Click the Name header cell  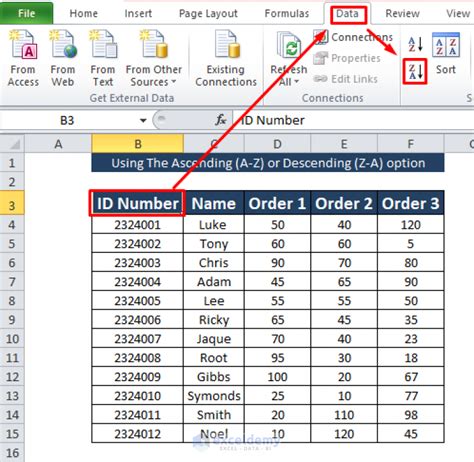pyautogui.click(x=214, y=203)
